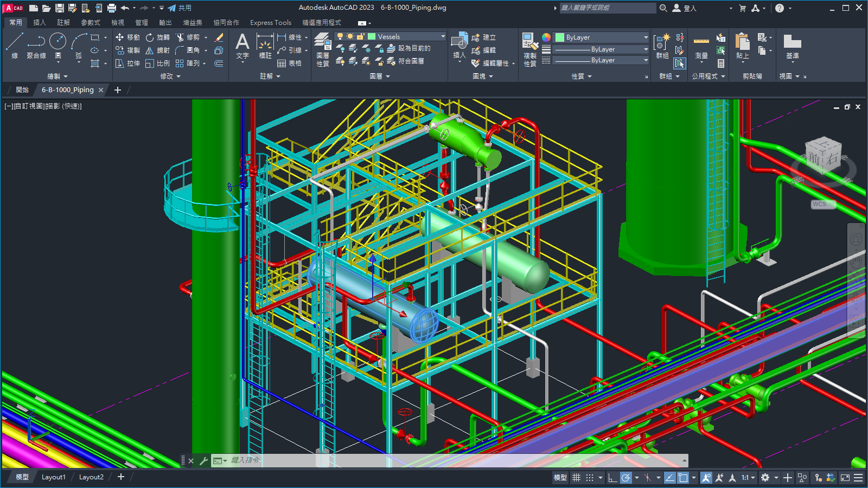Expand the ByLayer lineweight dropdown
The height and width of the screenshot is (488, 868).
[x=601, y=49]
